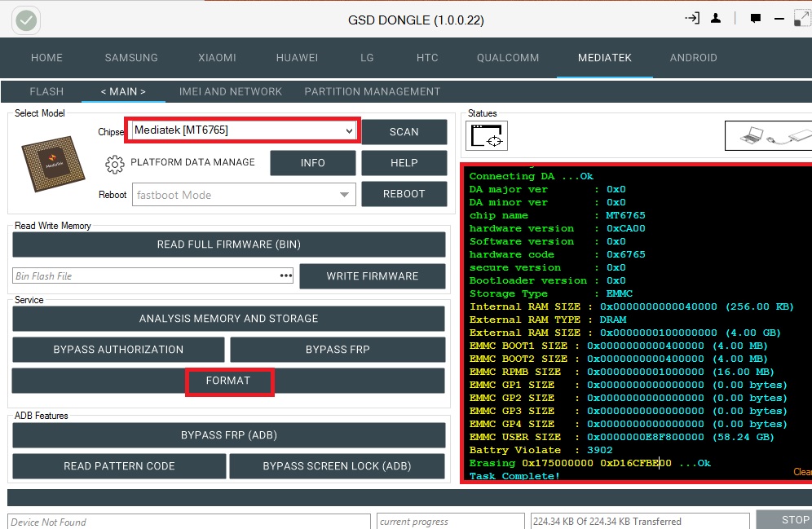The image size is (812, 529).
Task: Open the user account icon
Action: click(x=716, y=19)
